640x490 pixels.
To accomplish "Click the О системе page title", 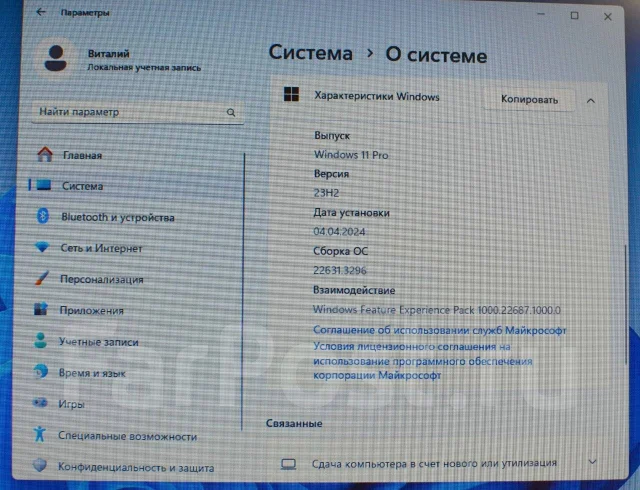I will pyautogui.click(x=436, y=55).
